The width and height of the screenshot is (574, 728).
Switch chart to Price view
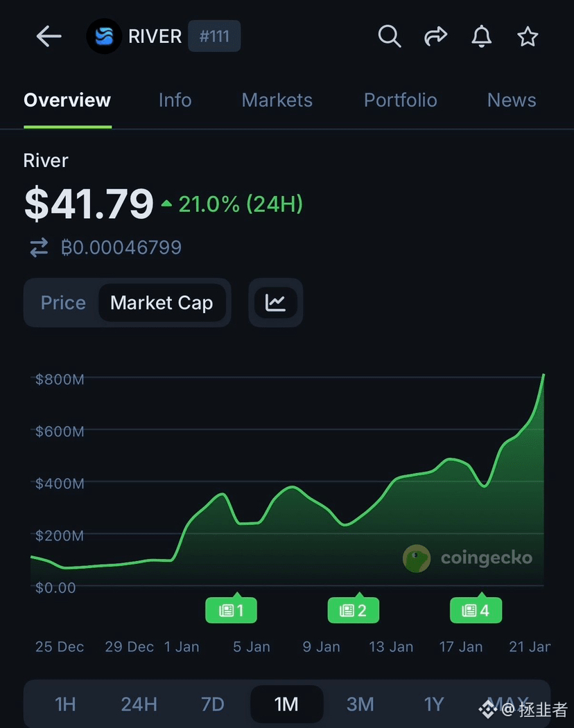tap(63, 303)
